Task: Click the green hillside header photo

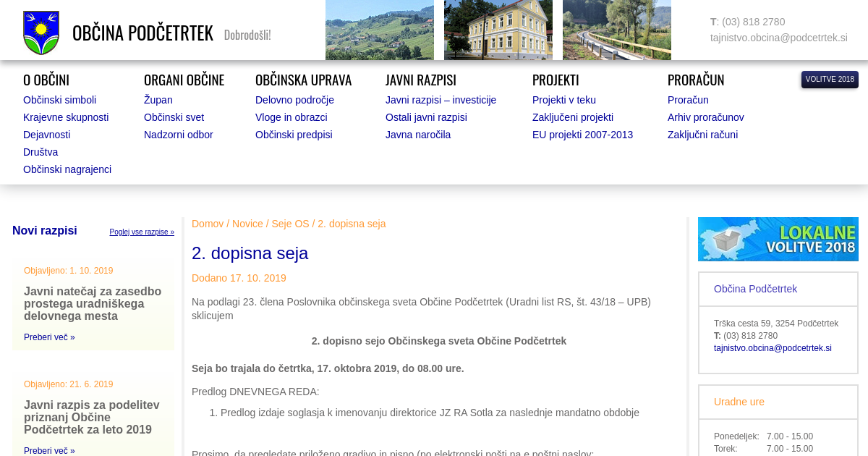Action: point(379,30)
